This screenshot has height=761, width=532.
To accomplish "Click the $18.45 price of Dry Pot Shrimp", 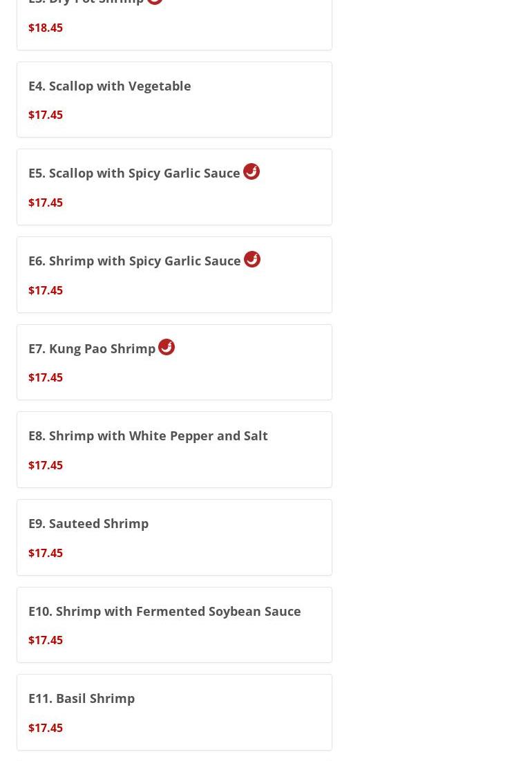I will tap(46, 28).
